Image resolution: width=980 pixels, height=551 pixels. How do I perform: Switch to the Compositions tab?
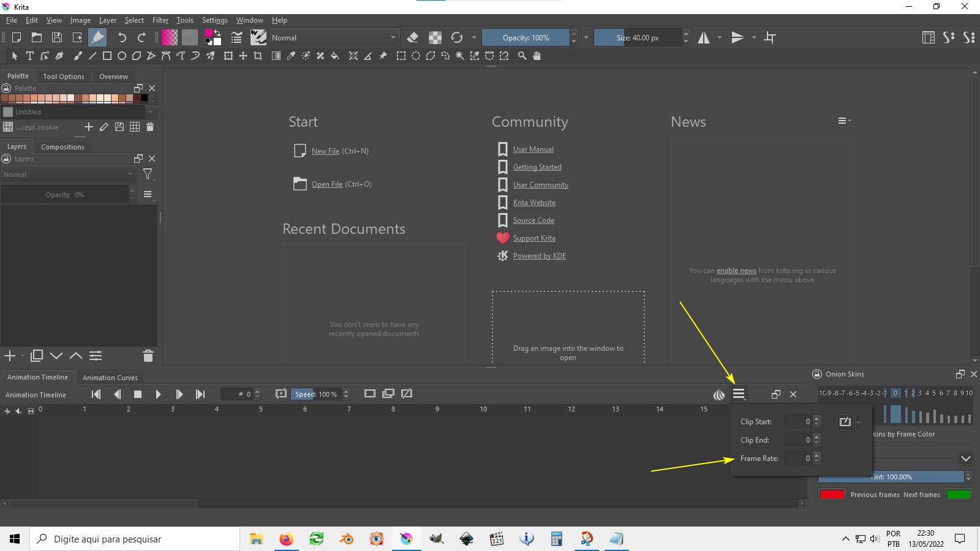tap(62, 147)
